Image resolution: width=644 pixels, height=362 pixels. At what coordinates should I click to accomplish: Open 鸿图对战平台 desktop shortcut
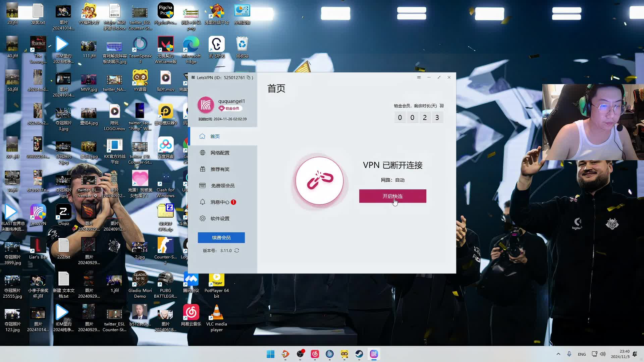click(x=216, y=14)
